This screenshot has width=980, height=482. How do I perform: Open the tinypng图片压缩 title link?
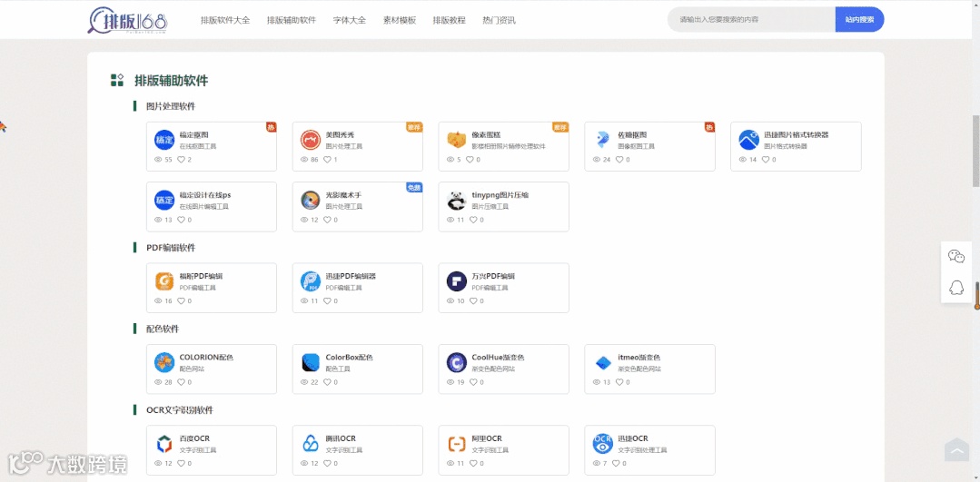pyautogui.click(x=500, y=195)
